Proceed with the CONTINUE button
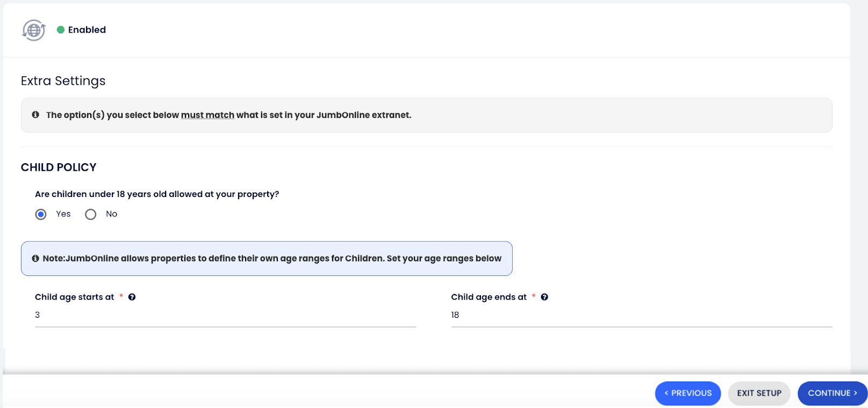 click(832, 393)
